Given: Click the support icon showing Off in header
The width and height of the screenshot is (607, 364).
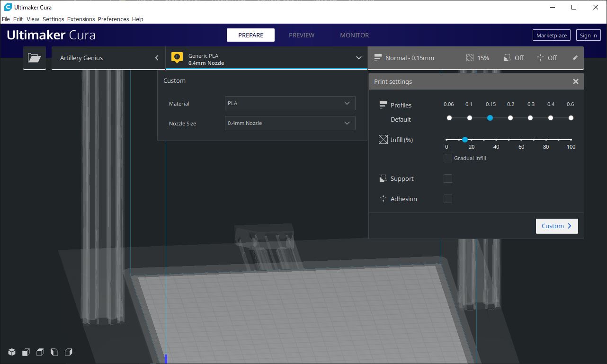Looking at the screenshot, I should 506,58.
